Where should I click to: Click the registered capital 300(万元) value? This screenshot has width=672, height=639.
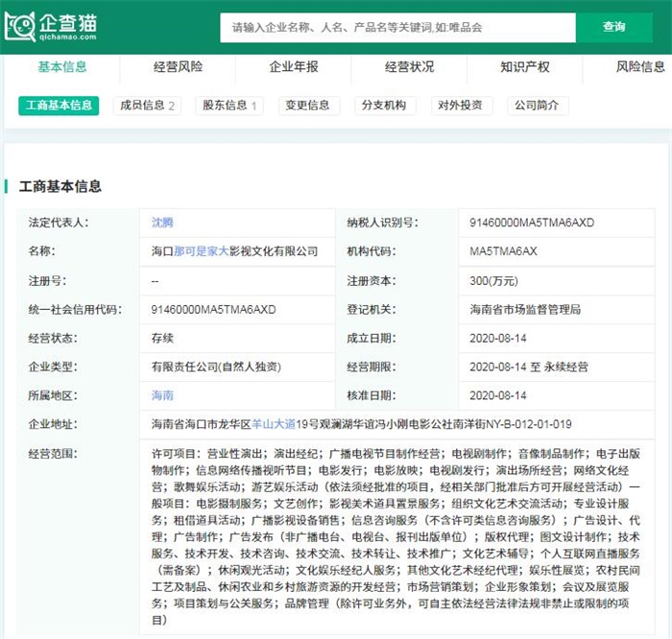493,281
